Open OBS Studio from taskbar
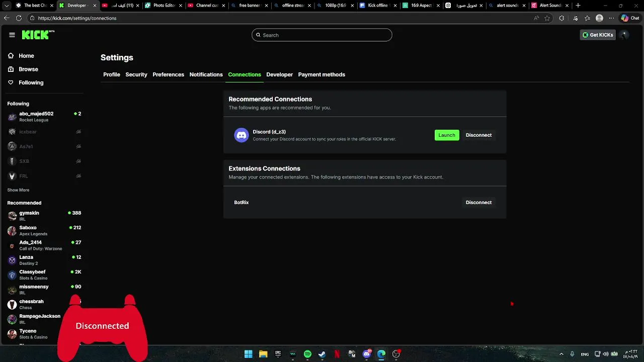The height and width of the screenshot is (362, 644). pos(396,354)
